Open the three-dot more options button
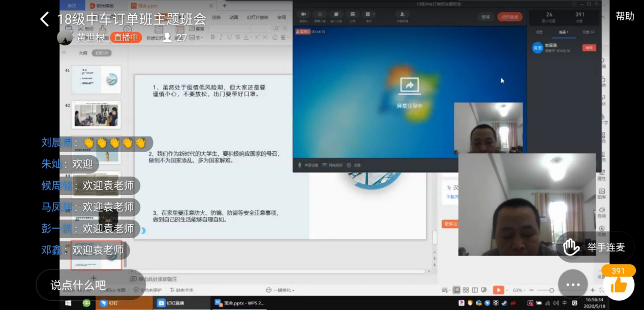644x310 pixels. click(x=573, y=285)
